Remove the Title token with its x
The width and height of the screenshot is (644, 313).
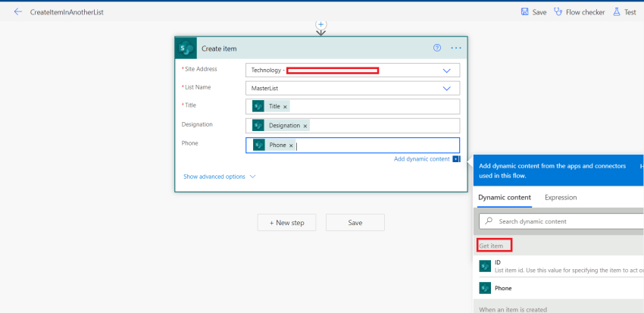click(x=285, y=107)
